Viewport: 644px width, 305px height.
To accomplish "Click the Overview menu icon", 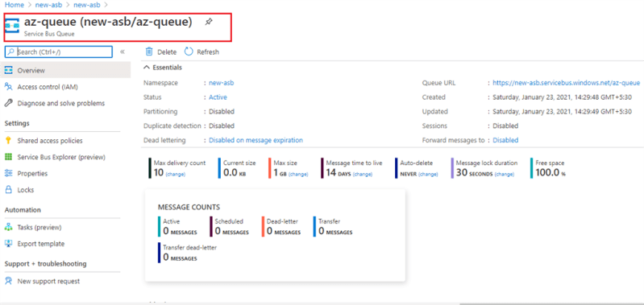I will point(8,71).
